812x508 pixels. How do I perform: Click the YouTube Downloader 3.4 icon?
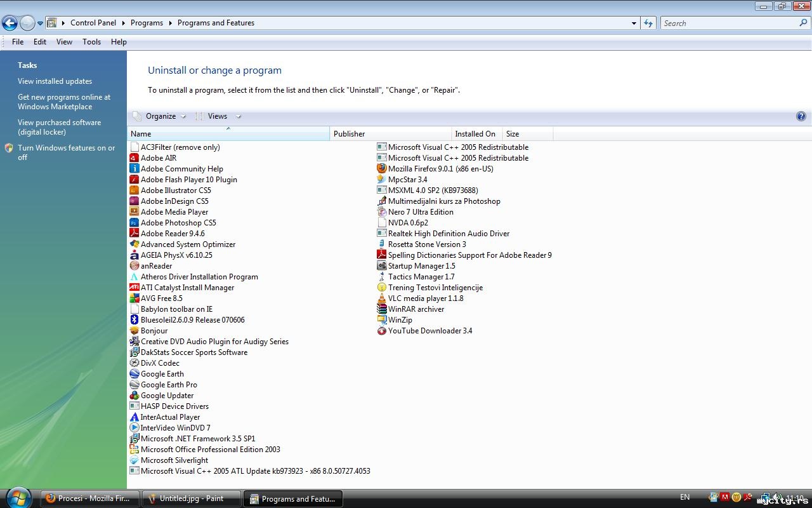tap(381, 331)
